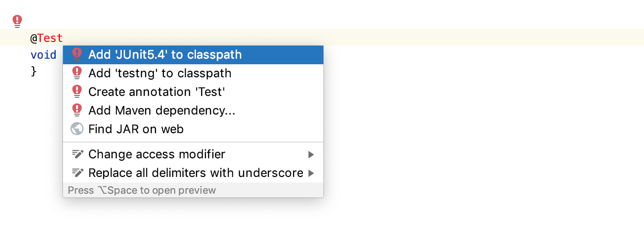
Task: Choose Add 'testng' to classpath
Action: [160, 73]
